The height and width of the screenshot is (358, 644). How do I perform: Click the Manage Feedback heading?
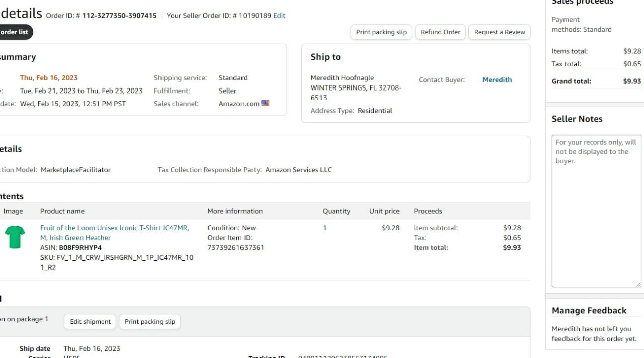(589, 310)
